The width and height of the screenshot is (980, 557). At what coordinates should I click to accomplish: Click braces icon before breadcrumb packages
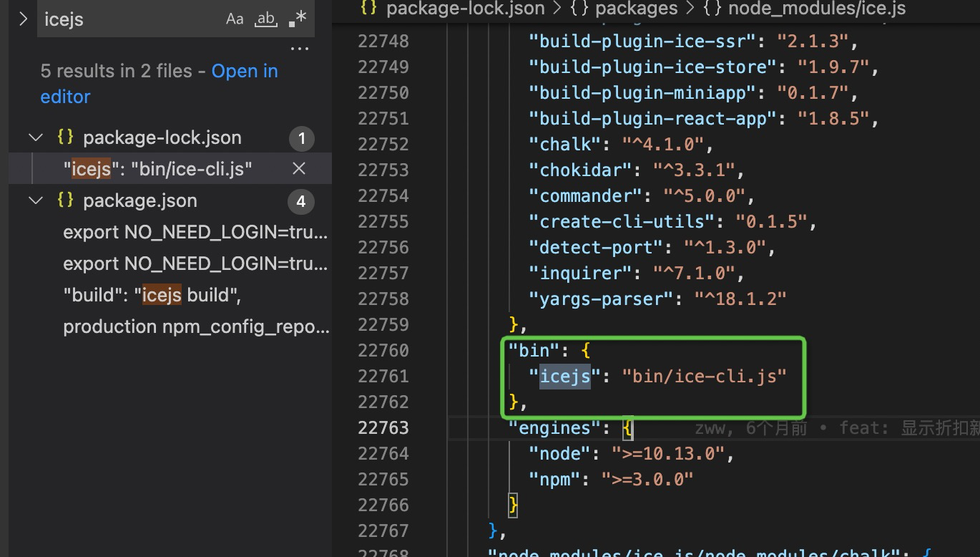[579, 9]
